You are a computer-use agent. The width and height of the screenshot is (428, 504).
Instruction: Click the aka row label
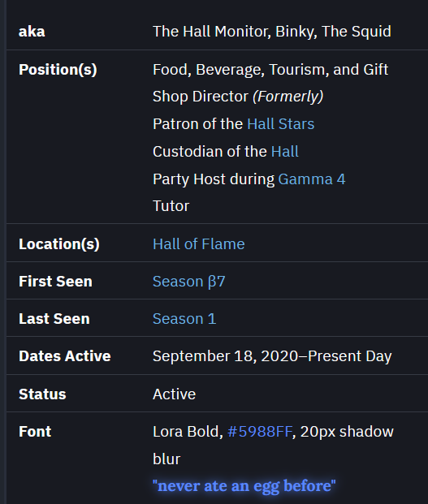(32, 32)
